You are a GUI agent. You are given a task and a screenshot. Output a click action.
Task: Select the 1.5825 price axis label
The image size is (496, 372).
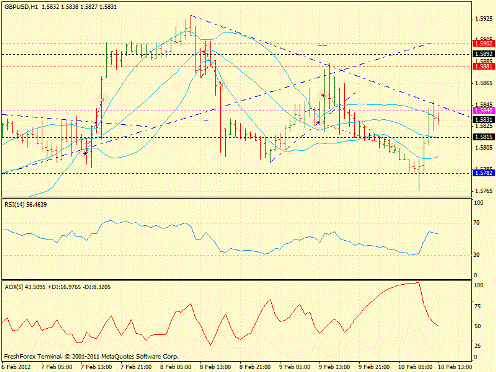click(x=483, y=126)
